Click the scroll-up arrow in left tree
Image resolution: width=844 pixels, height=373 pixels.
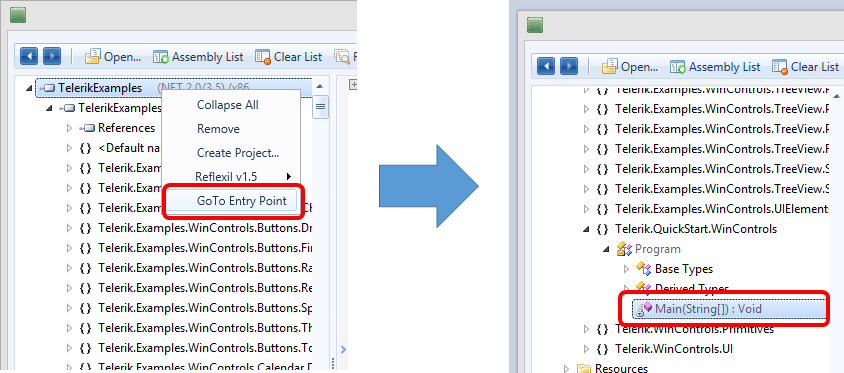tap(320, 86)
